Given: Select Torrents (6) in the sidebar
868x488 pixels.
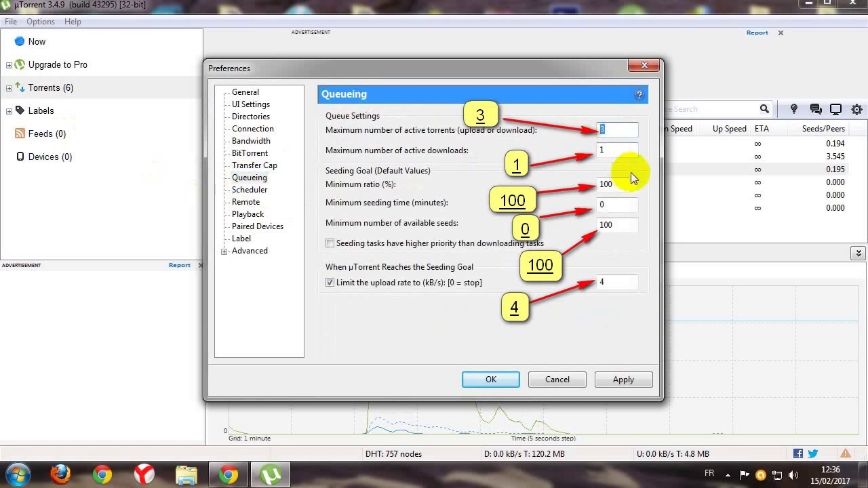Looking at the screenshot, I should (x=50, y=87).
